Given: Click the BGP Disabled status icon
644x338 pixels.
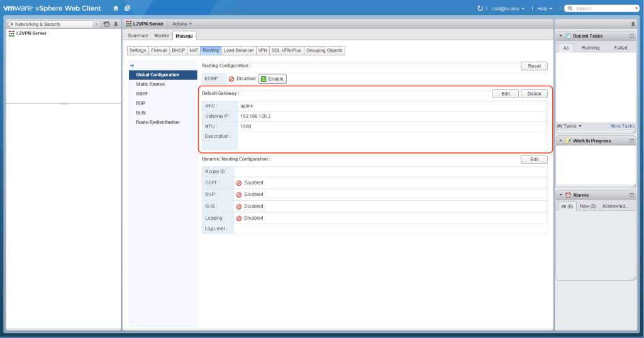Looking at the screenshot, I should click(x=238, y=195).
